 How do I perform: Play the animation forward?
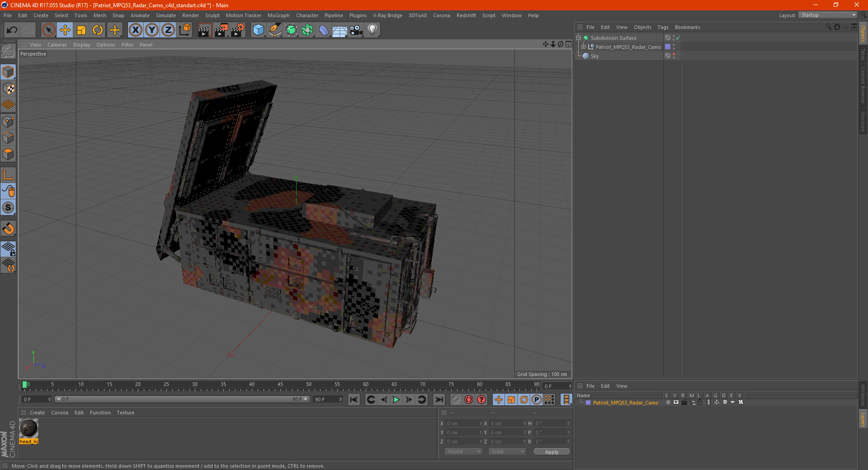coord(396,399)
